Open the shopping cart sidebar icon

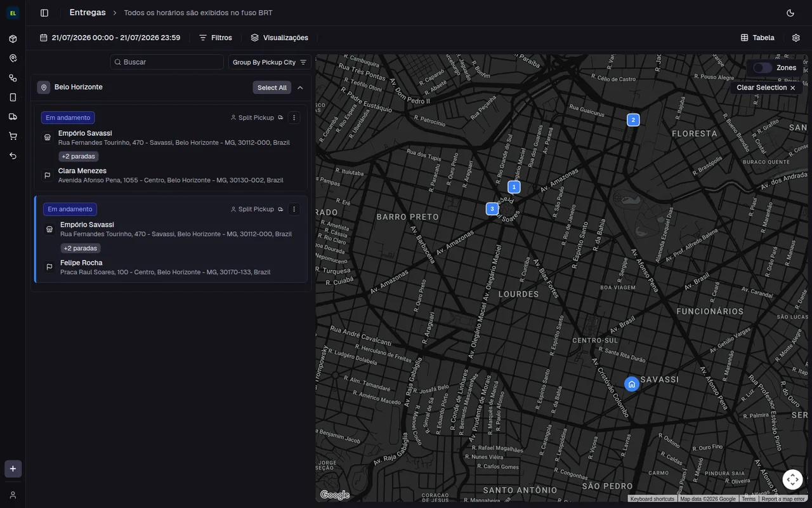pos(13,136)
